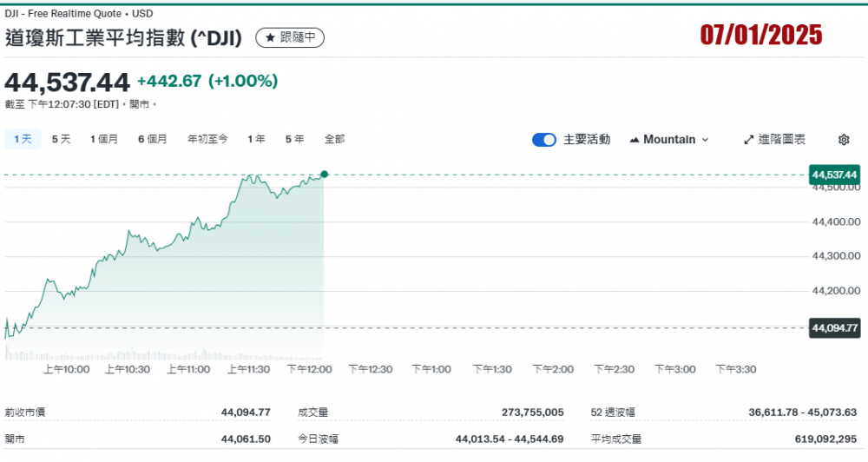
Task: Switch to the 1個月 range
Action: (x=103, y=139)
